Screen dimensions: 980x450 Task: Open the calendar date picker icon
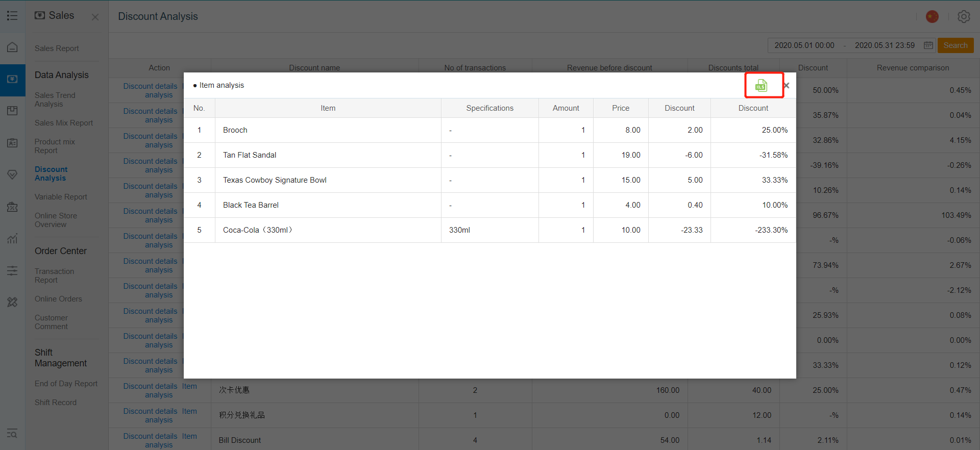click(x=928, y=45)
